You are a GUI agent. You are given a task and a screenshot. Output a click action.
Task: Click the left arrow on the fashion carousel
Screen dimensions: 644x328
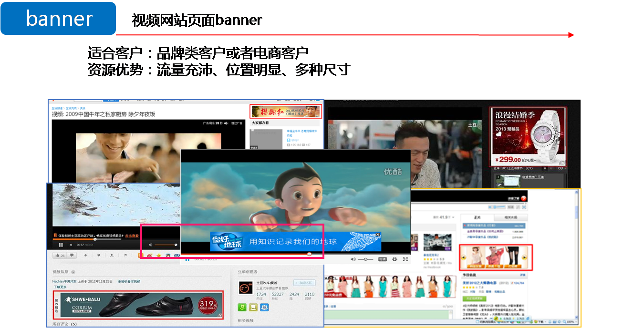[x=463, y=257]
